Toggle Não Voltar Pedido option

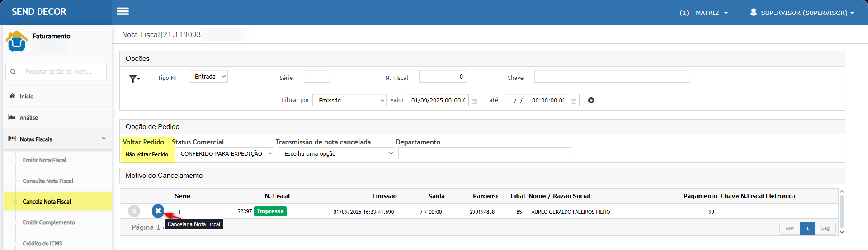point(147,154)
